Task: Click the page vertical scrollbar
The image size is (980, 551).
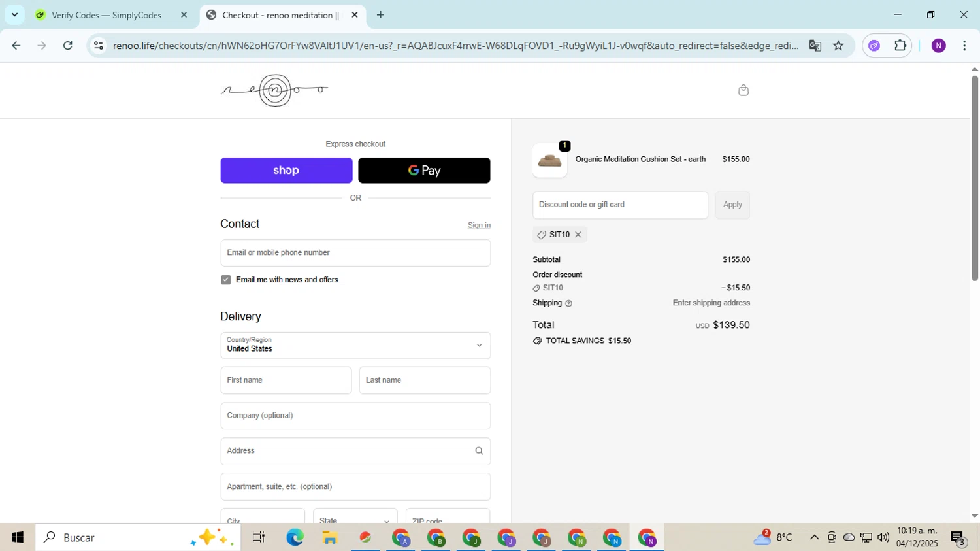Action: coord(975,178)
